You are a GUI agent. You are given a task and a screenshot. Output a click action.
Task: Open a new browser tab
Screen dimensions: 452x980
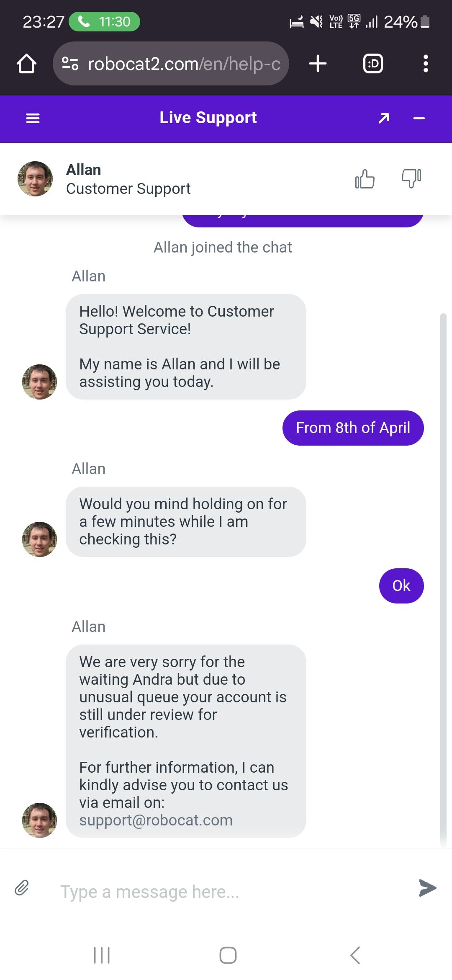[318, 64]
